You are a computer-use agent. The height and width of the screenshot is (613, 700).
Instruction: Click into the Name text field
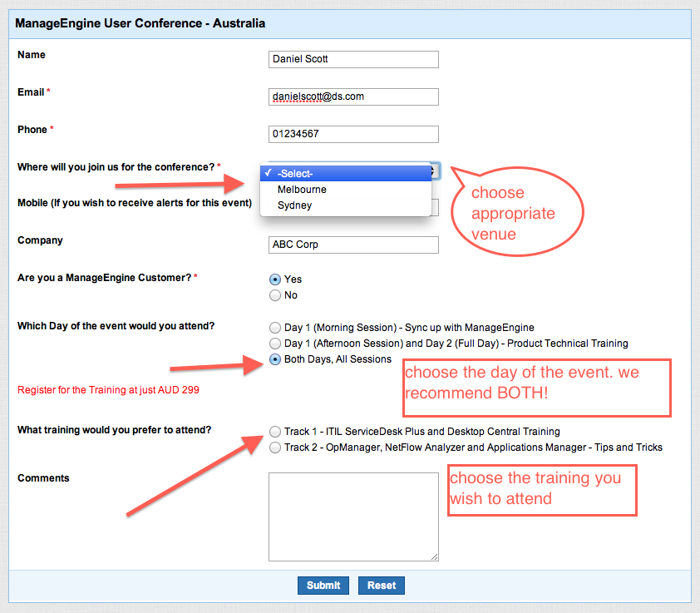353,60
